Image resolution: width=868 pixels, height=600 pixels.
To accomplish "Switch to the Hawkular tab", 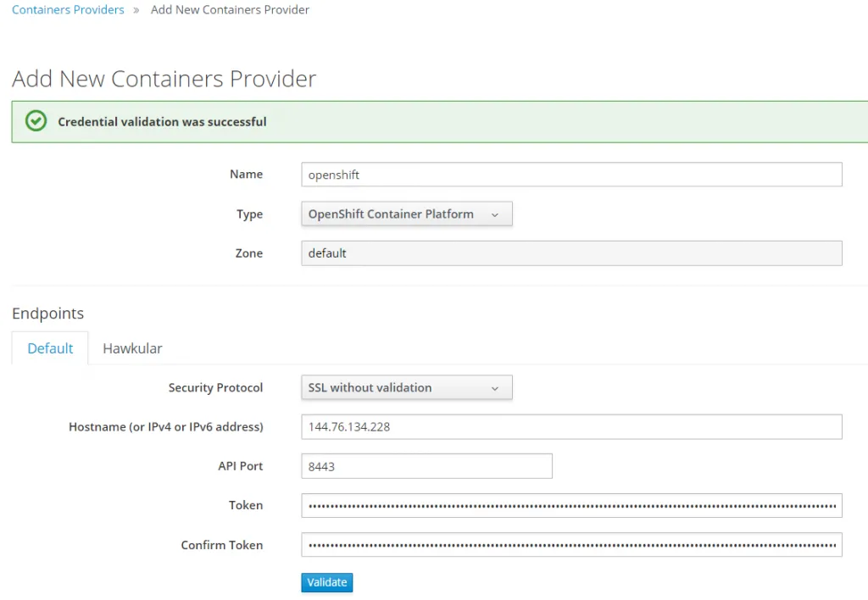I will tap(132, 348).
